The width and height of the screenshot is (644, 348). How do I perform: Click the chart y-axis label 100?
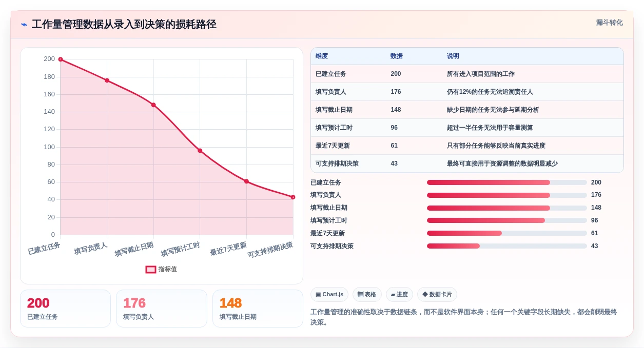pyautogui.click(x=49, y=147)
